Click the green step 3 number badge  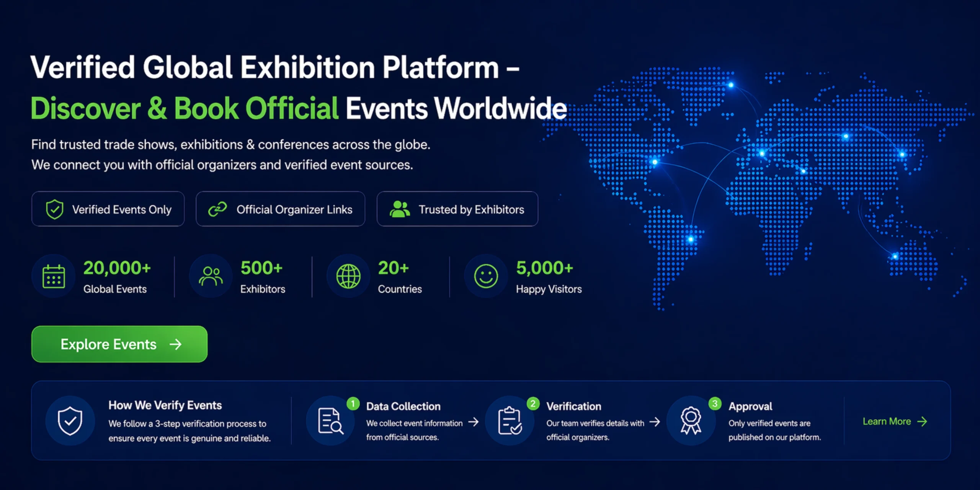pos(715,403)
